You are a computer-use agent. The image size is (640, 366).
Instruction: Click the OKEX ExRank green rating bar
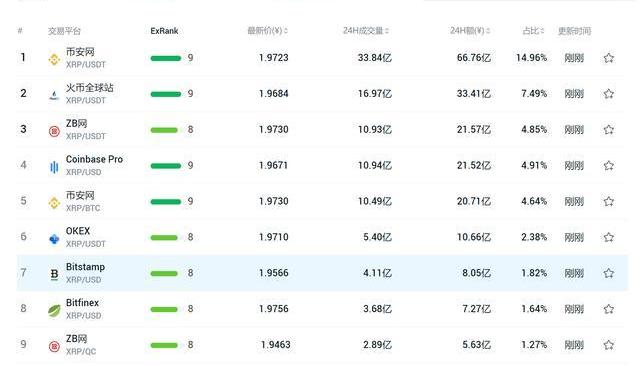[x=164, y=237]
